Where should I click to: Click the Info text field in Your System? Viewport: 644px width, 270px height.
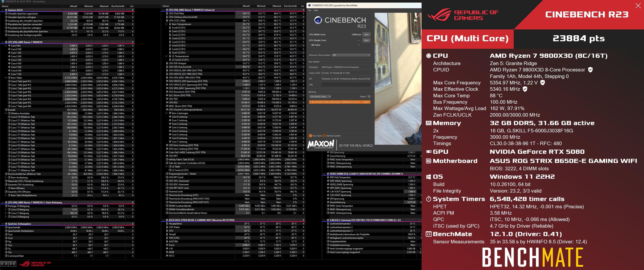tap(346, 85)
